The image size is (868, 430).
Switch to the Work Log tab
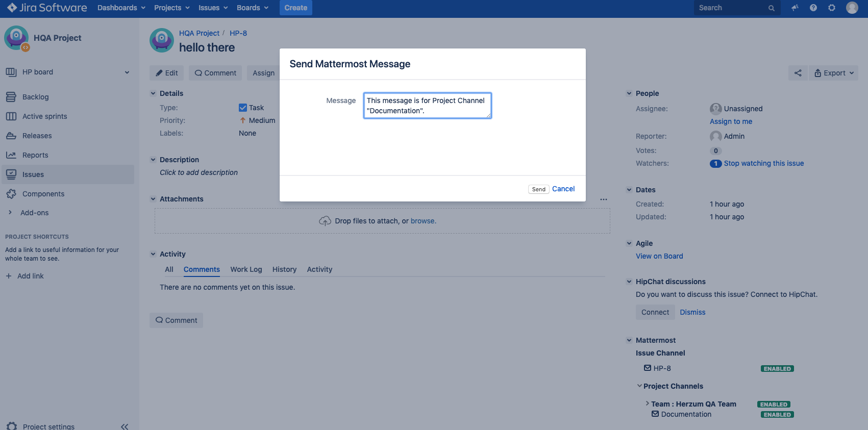(246, 269)
